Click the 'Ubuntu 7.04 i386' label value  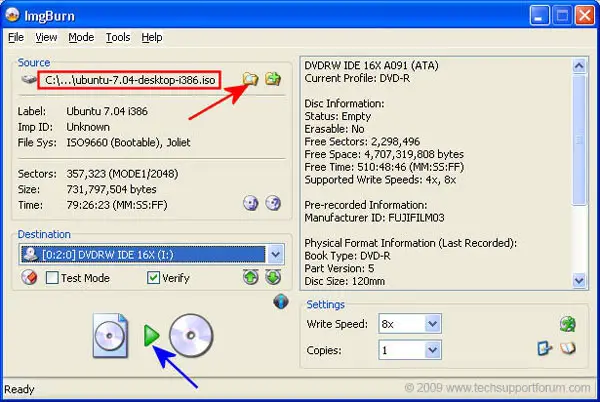click(107, 111)
